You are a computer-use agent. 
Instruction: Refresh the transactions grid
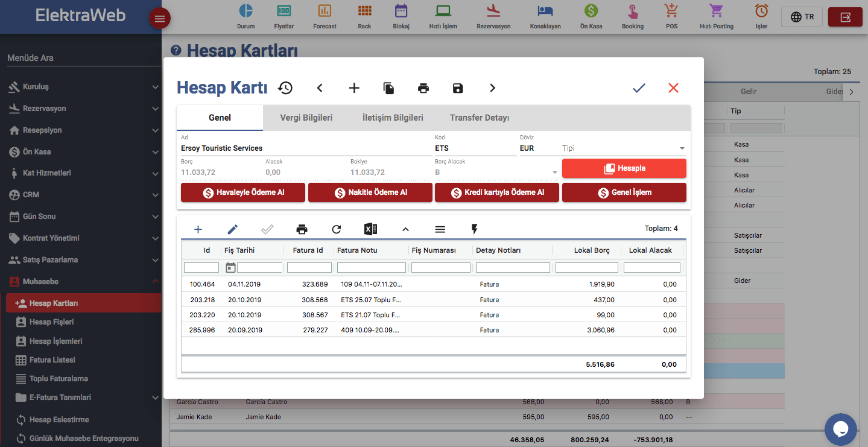(x=337, y=229)
